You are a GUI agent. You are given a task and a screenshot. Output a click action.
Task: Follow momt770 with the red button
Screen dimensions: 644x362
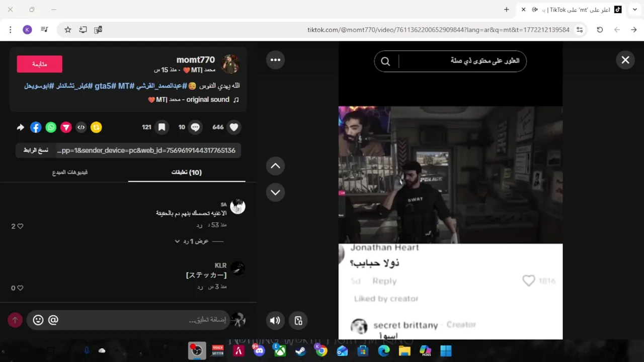(x=39, y=64)
